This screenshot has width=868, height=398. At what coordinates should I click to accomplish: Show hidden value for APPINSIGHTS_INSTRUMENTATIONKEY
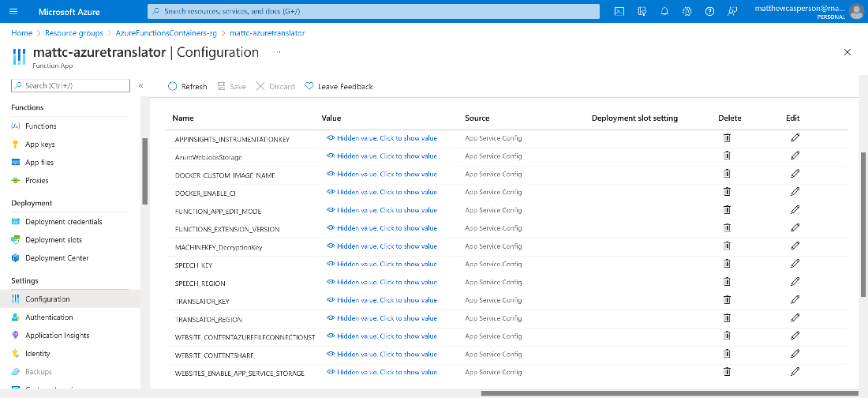pos(382,138)
